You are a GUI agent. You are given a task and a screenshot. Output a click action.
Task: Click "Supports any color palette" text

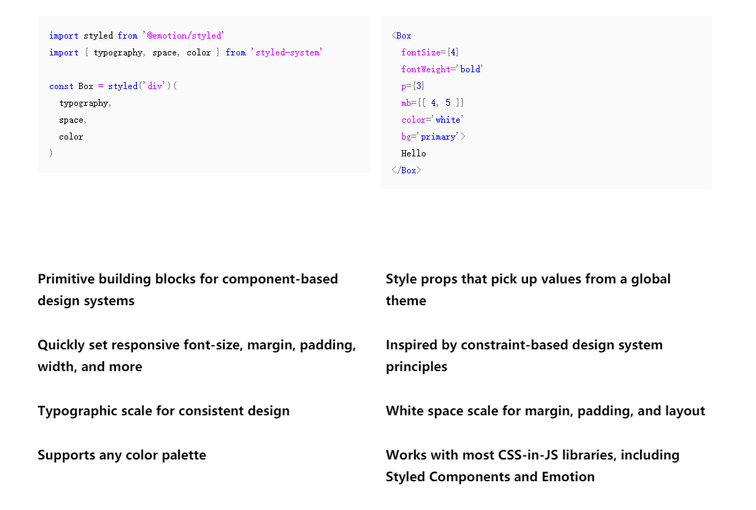tap(122, 455)
